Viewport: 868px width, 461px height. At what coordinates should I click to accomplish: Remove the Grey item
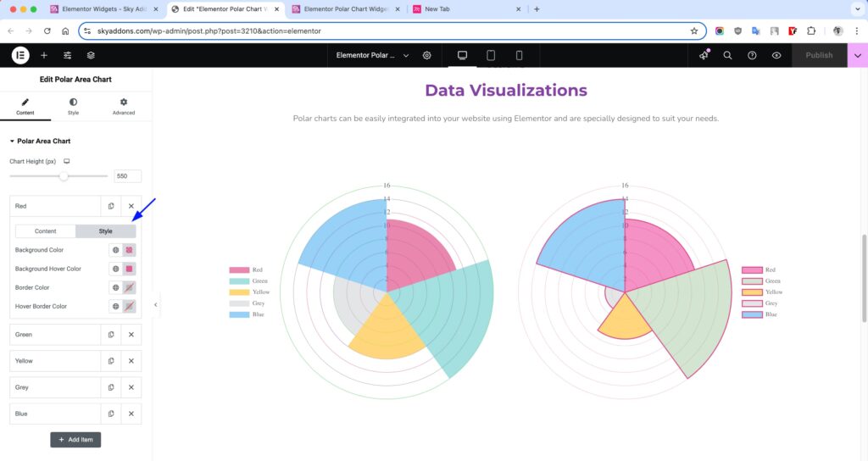coord(131,387)
